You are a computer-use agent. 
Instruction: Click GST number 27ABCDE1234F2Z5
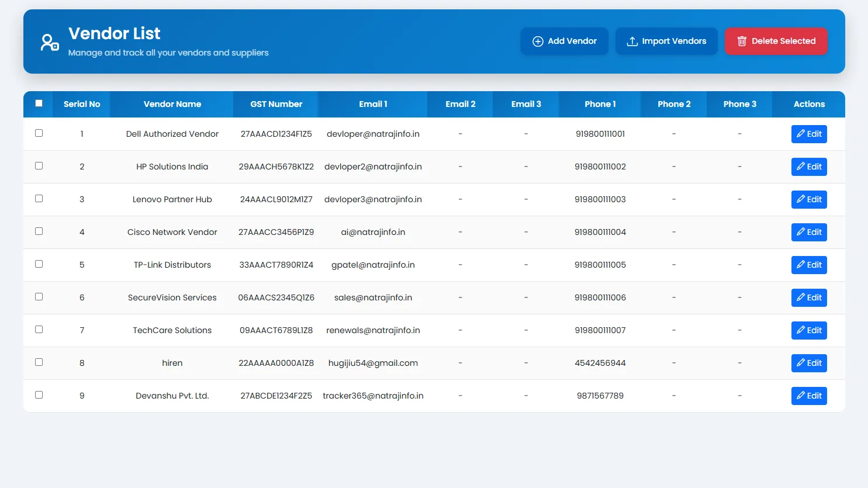tap(276, 396)
